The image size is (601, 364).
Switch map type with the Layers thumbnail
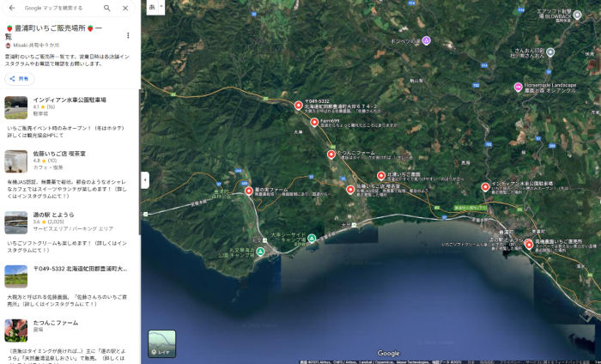click(161, 343)
